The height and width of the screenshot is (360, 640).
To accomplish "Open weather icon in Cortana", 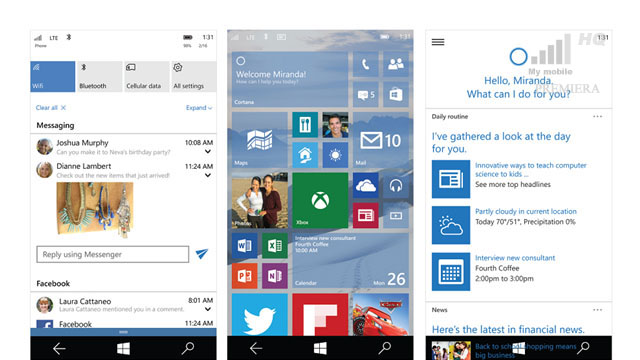I will (451, 225).
